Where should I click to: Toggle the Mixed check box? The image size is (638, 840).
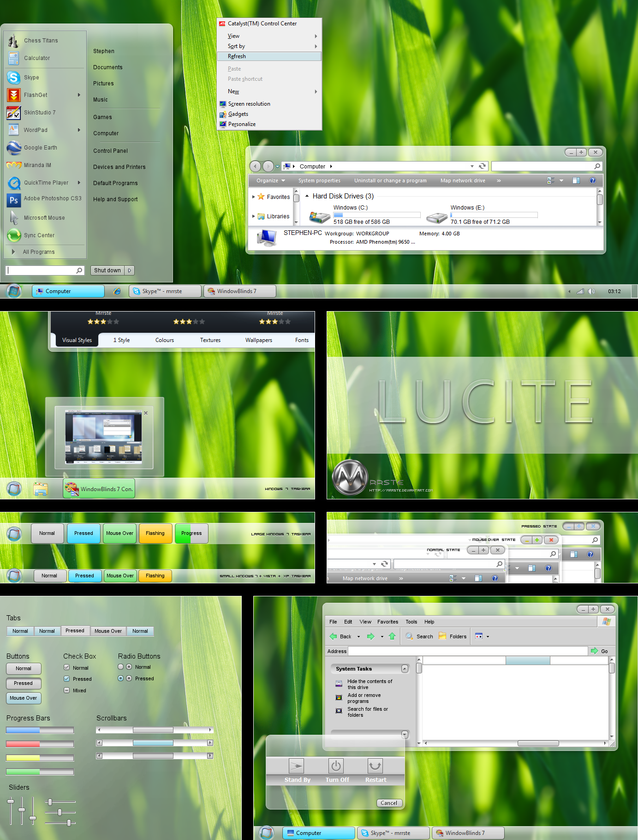(67, 690)
